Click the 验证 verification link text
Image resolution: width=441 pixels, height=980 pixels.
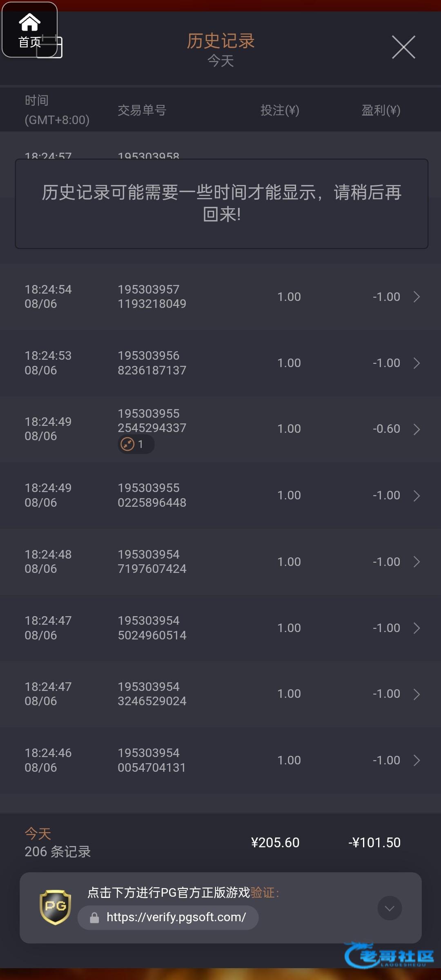pyautogui.click(x=262, y=893)
